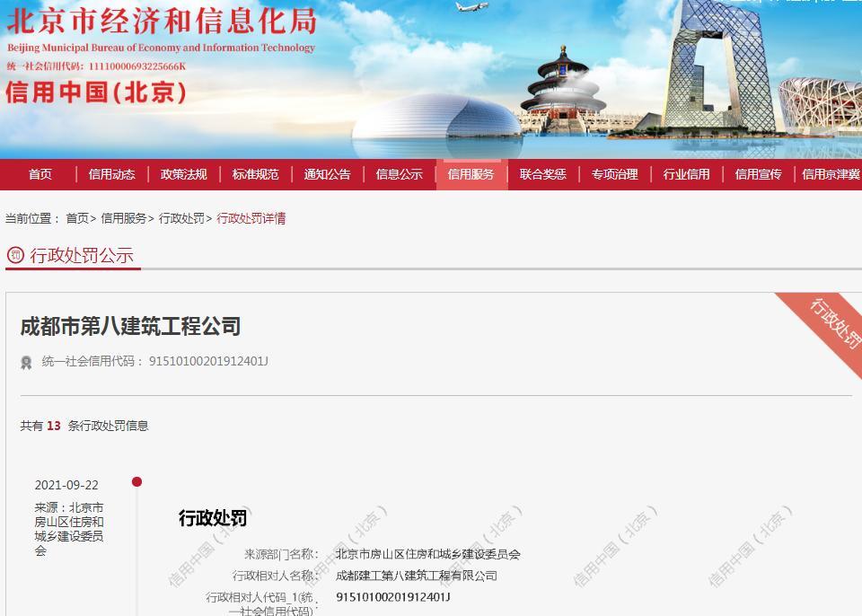Open the 首页 navigation menu item
The image size is (862, 616).
coord(40,174)
